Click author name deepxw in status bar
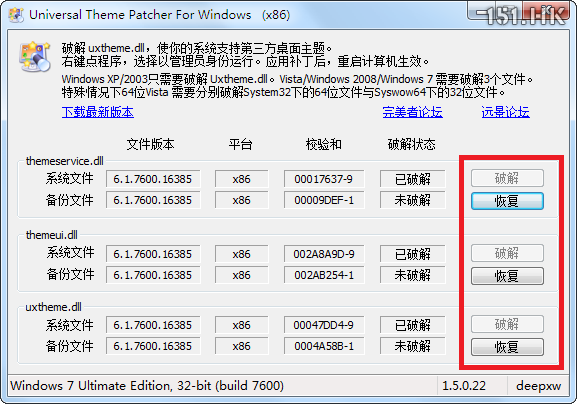This screenshot has width=577, height=404. 539,386
